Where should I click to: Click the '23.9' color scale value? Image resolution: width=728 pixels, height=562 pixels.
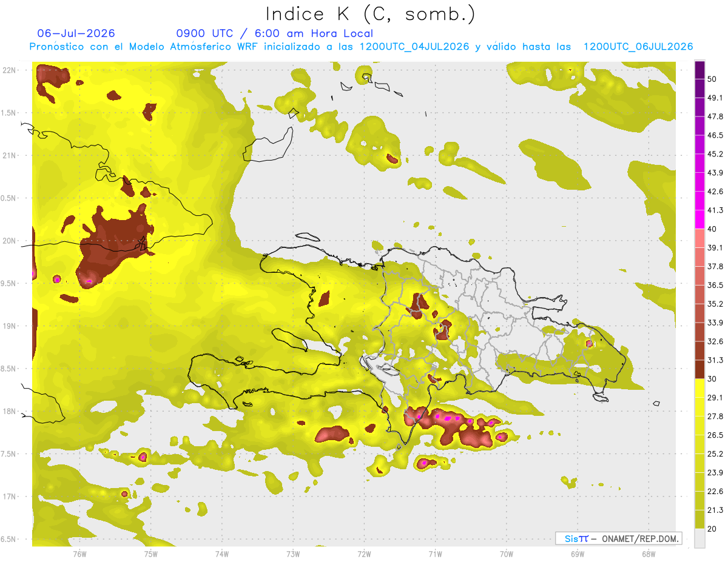pos(715,473)
